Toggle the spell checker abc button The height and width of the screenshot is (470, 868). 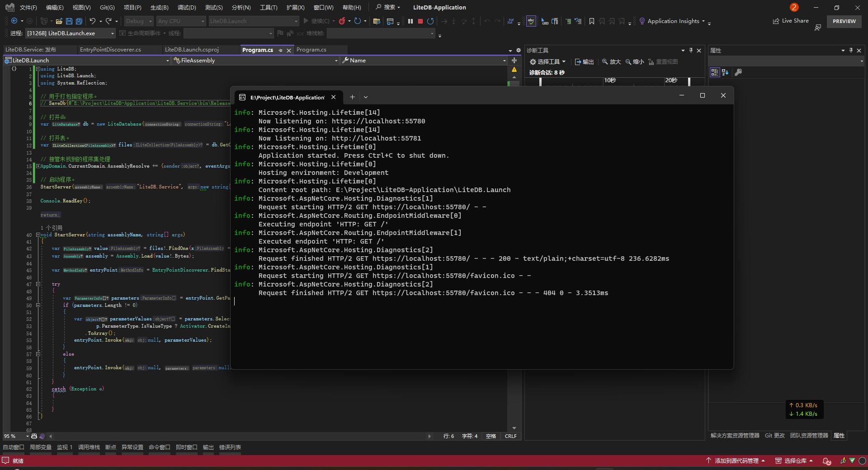point(531,21)
